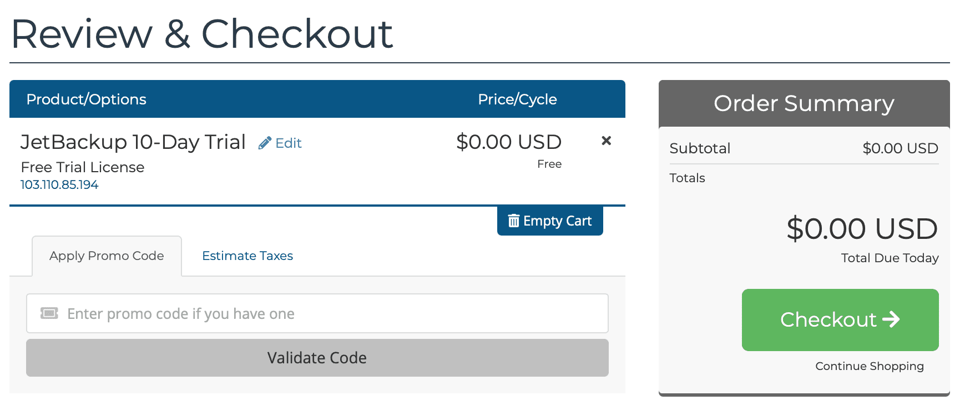980x420 pixels.
Task: Click the ticket icon in promo field
Action: coord(49,313)
